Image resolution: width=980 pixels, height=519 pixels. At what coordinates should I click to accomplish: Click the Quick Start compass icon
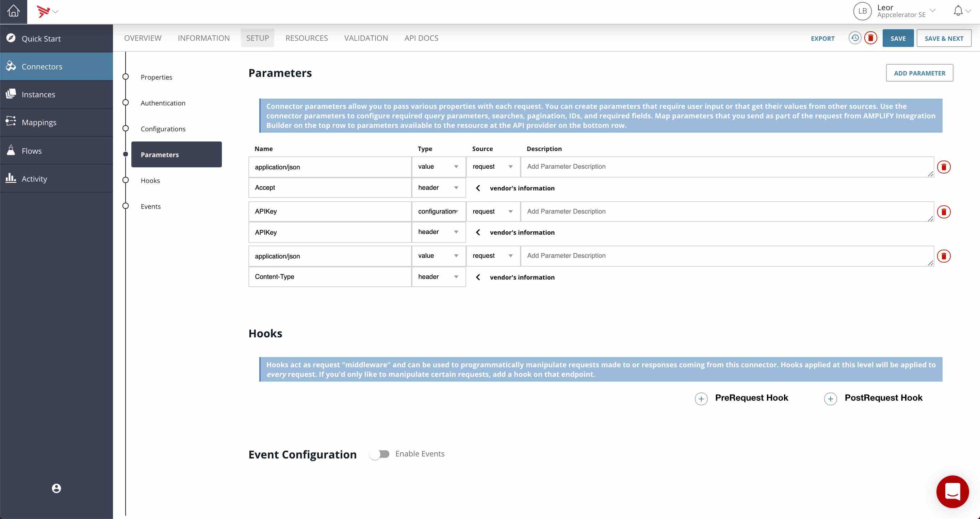[11, 38]
